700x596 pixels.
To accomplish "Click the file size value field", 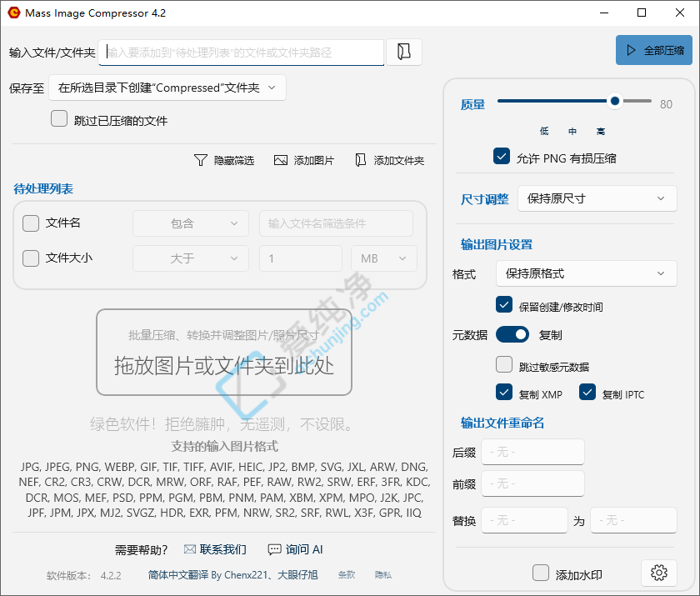I will (x=301, y=258).
